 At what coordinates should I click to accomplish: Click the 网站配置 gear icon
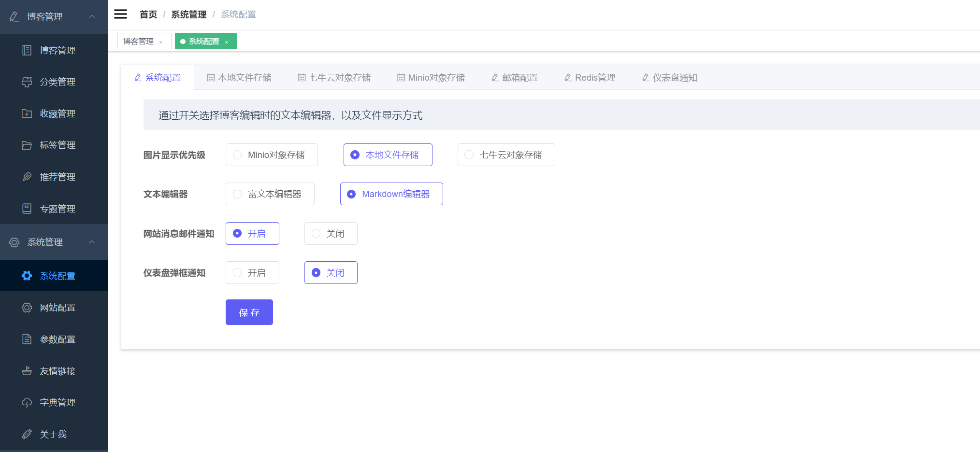pyautogui.click(x=27, y=308)
